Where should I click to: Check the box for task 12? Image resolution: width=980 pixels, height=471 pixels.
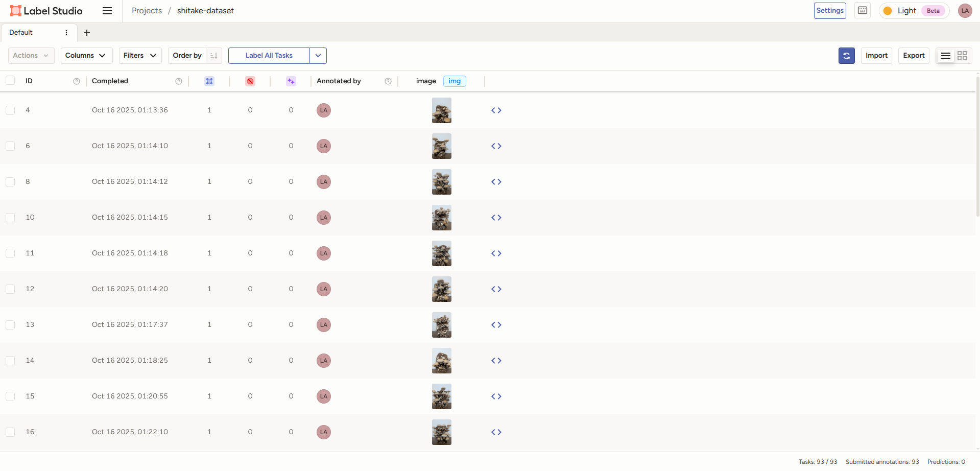10,289
